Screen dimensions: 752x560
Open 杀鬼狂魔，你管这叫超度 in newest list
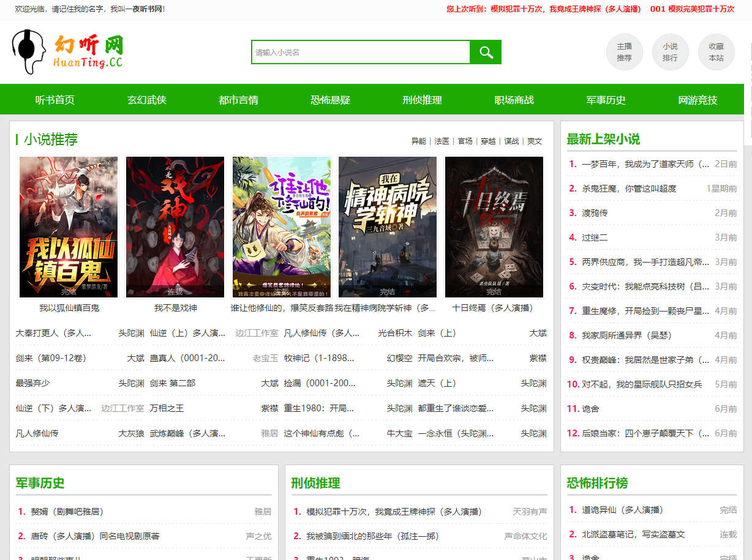[629, 189]
